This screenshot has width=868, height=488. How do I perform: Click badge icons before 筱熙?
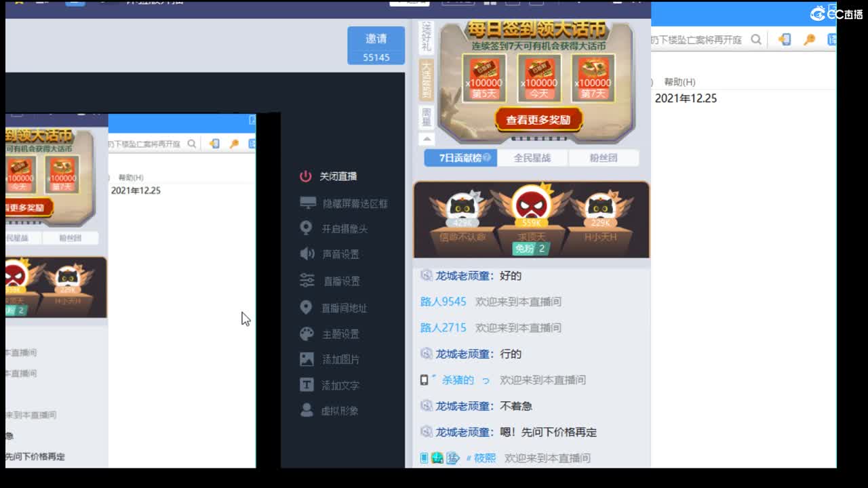coord(440,458)
